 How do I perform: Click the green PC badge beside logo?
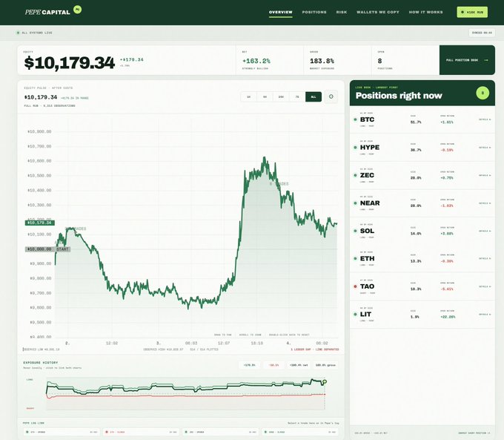[78, 10]
